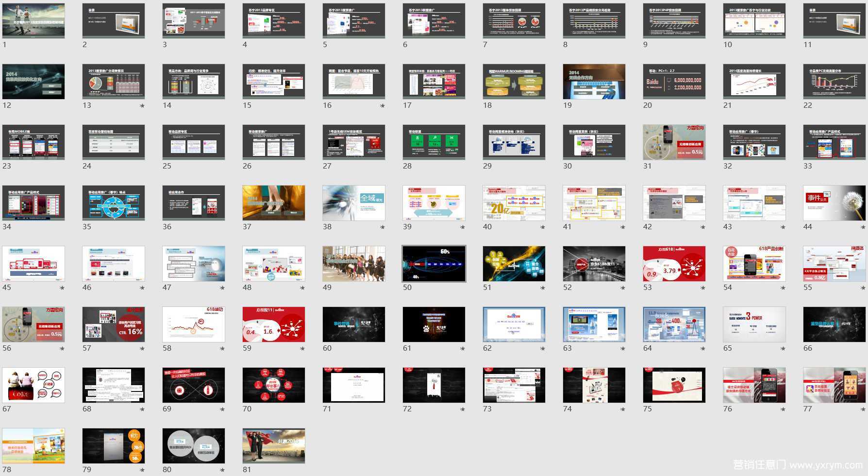This screenshot has height=476, width=868.
Task: Select slide 31 phone thumbnail
Action: [x=674, y=142]
